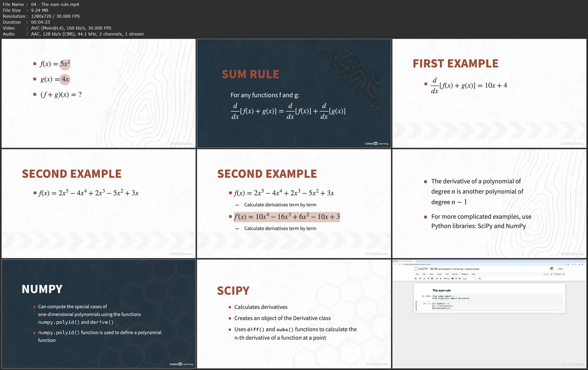Image resolution: width=588 pixels, height=370 pixels.
Task: Stop the kernel with square icon
Action: pos(453,278)
